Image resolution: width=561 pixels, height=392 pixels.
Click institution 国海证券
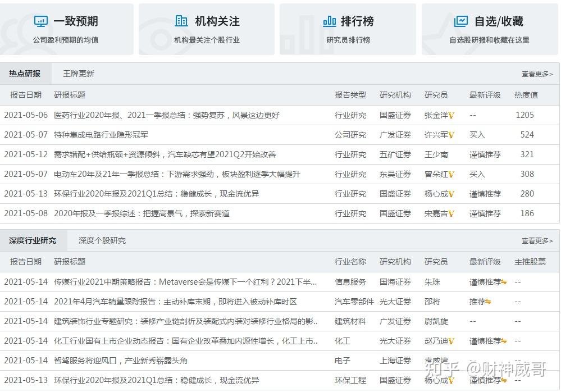coord(395,282)
